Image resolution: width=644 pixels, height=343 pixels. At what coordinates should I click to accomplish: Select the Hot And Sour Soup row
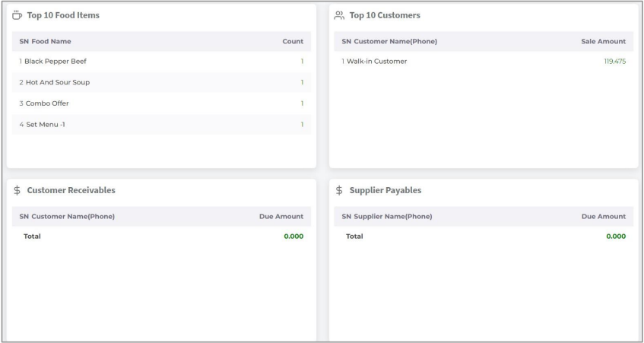coord(161,82)
